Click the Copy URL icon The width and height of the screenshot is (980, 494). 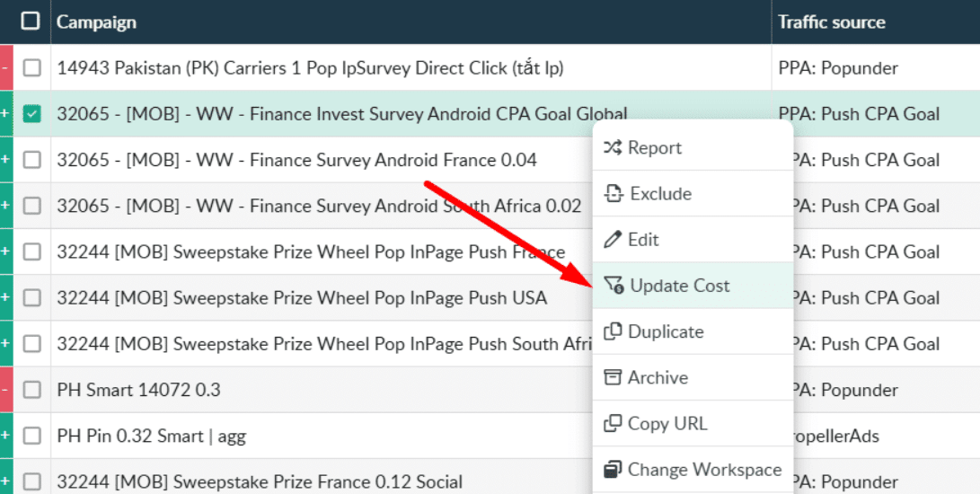click(x=614, y=423)
